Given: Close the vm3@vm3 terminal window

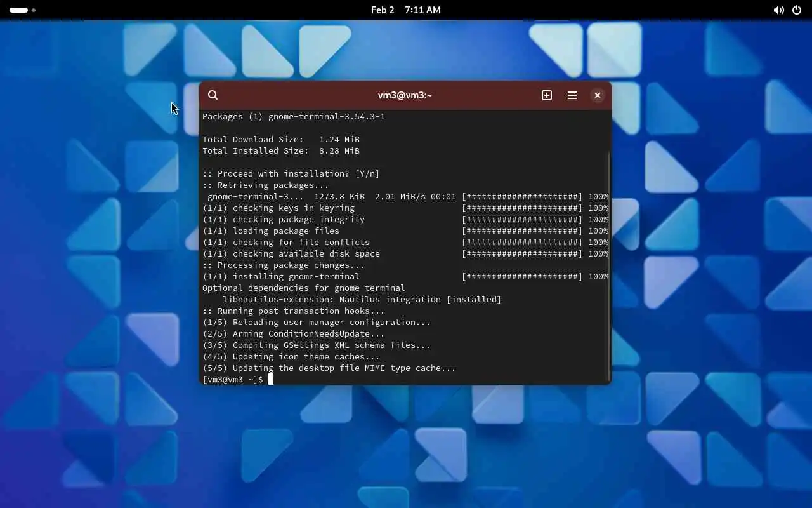Looking at the screenshot, I should coord(597,95).
